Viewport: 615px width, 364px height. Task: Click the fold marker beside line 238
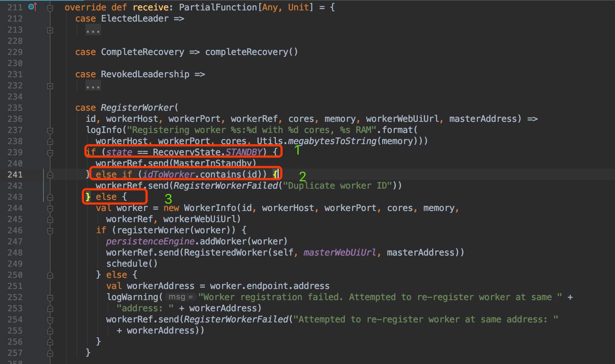pyautogui.click(x=50, y=141)
